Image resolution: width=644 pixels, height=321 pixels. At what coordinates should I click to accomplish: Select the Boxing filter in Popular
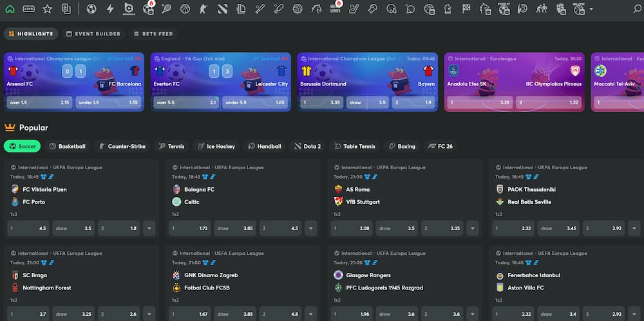point(402,146)
